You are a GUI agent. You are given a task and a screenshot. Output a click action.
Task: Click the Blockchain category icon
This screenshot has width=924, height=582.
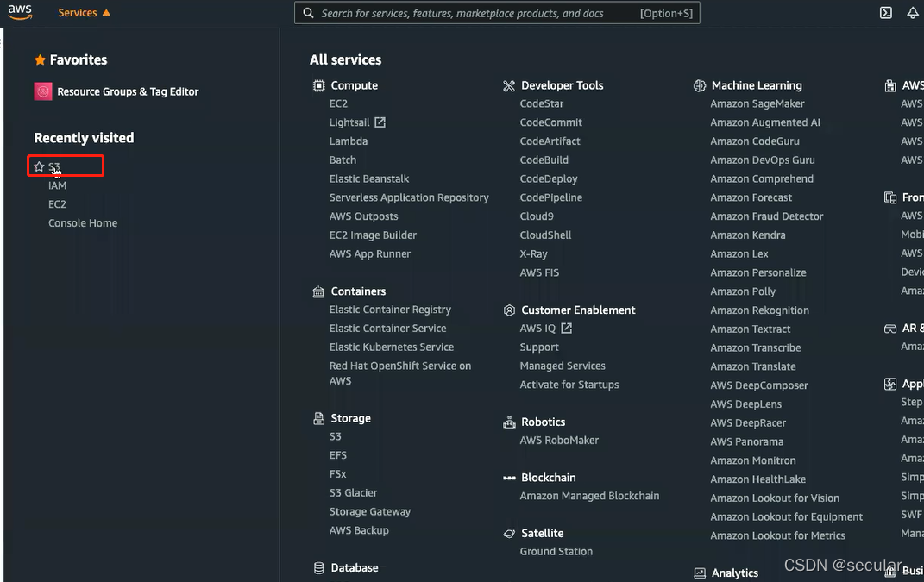point(509,478)
